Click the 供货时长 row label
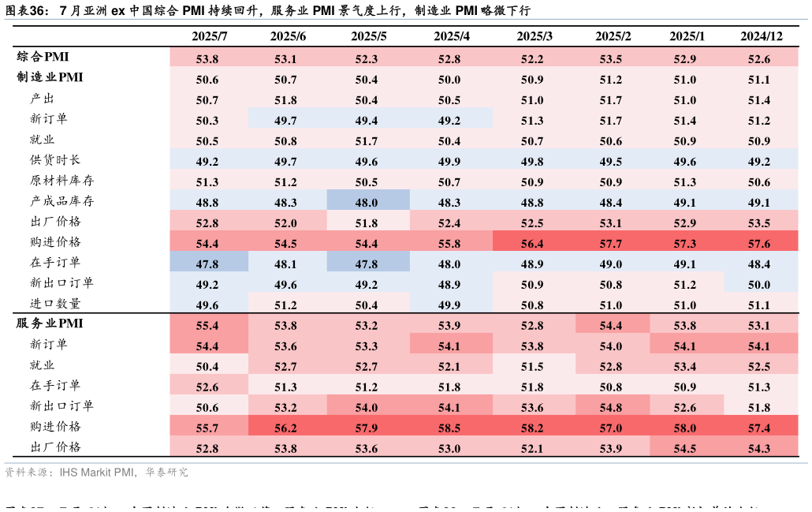The width and height of the screenshot is (812, 512). coord(55,159)
